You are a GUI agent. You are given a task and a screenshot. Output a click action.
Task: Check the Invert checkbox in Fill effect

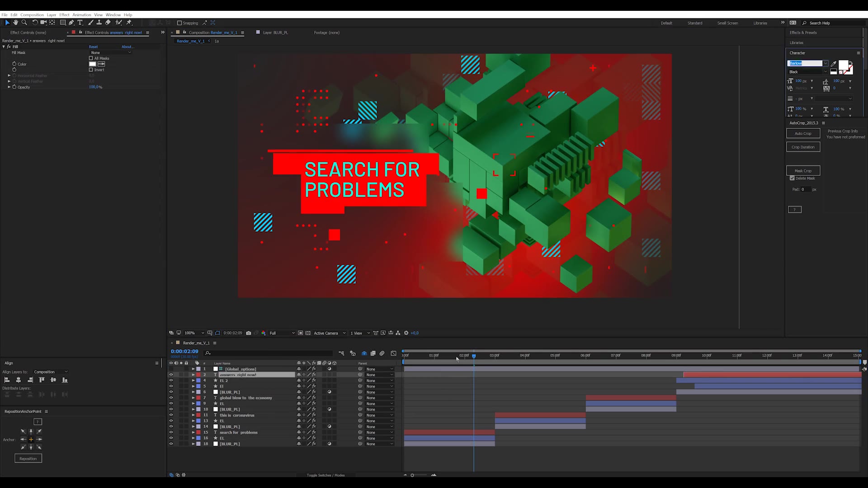pyautogui.click(x=91, y=70)
